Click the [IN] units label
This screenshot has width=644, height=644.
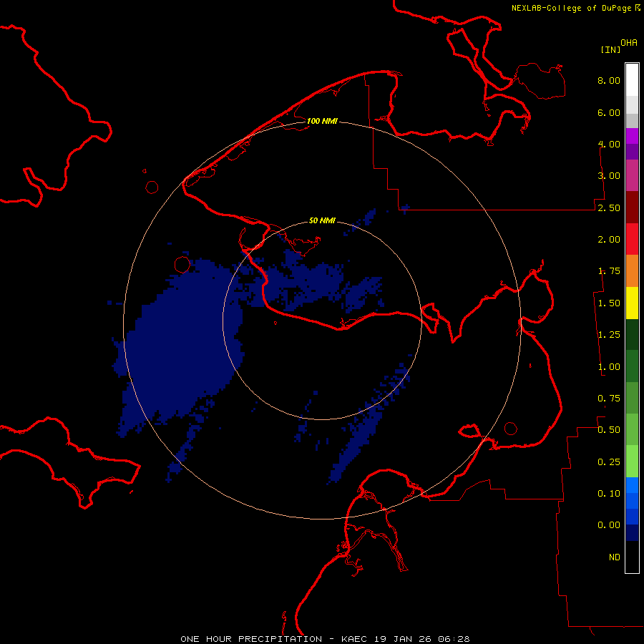click(x=610, y=49)
